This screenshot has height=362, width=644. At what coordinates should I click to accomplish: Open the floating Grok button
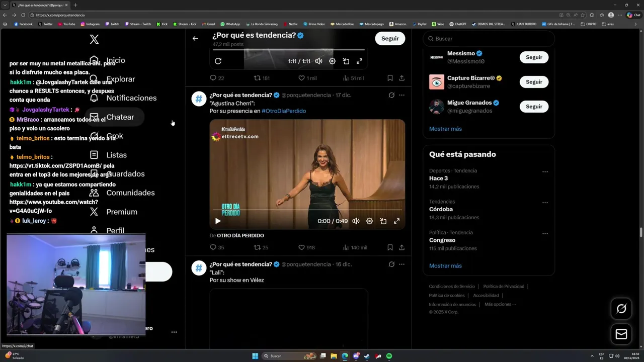coord(621,309)
